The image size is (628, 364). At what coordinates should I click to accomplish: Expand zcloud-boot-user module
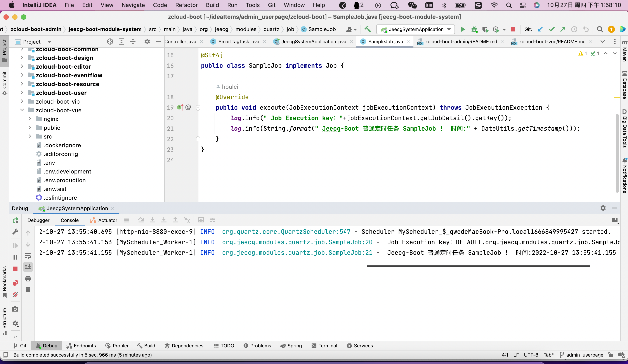click(22, 92)
